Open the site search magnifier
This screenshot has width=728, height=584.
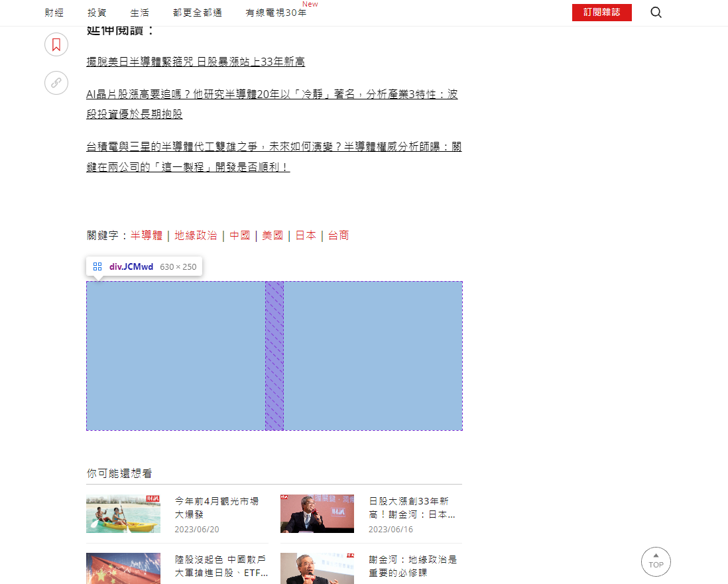click(656, 13)
